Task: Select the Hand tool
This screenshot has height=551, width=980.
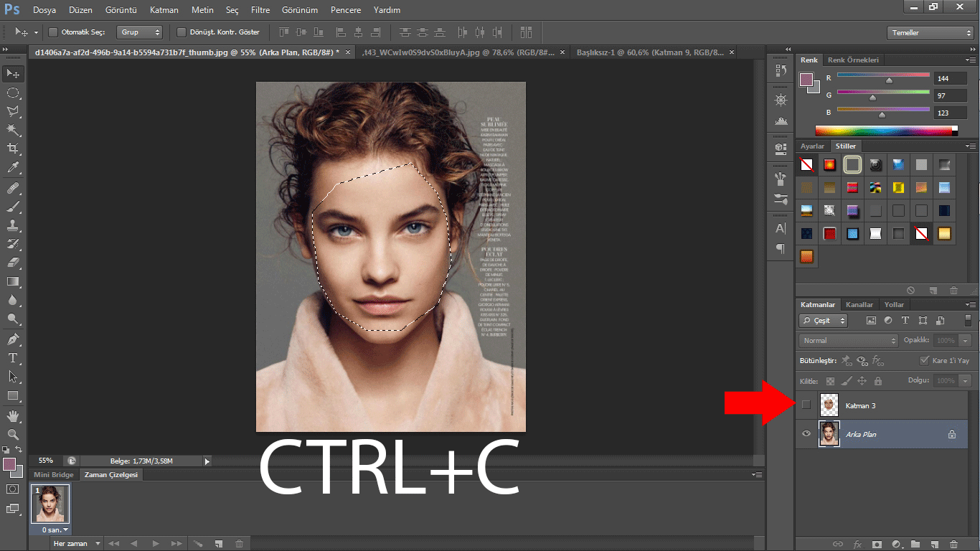Action: click(13, 416)
